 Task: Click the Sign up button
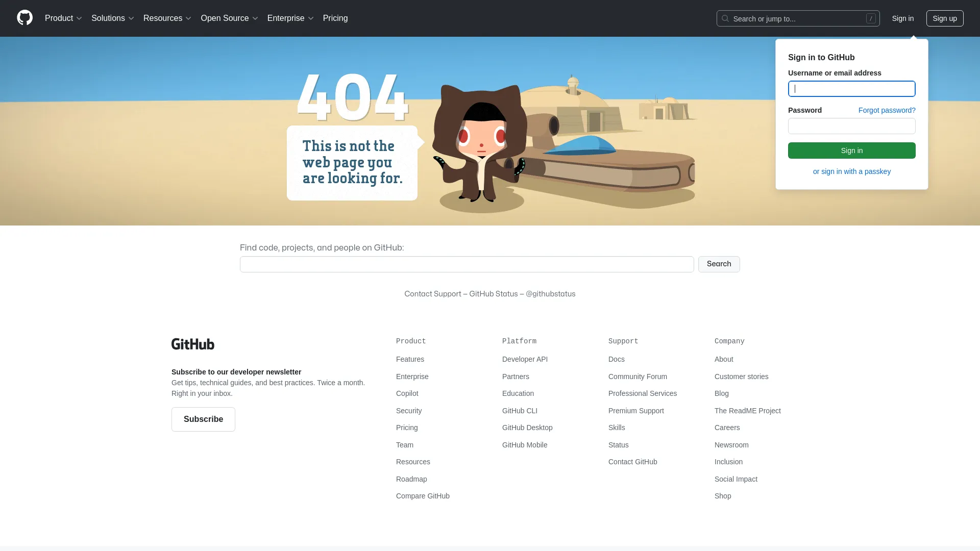click(945, 18)
